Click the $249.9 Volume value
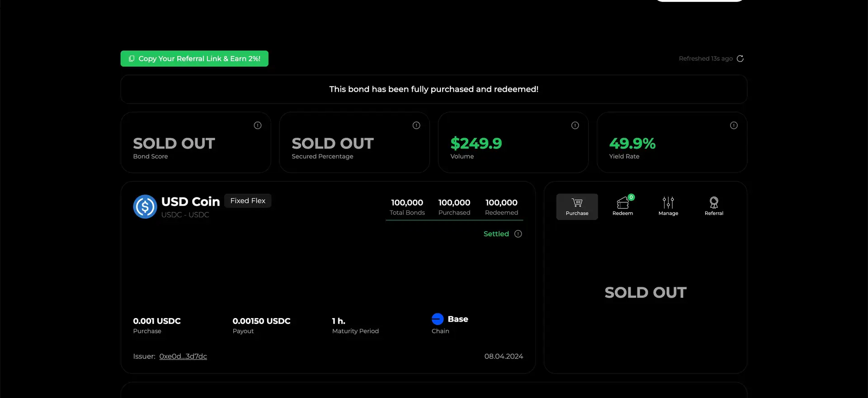Viewport: 868px width, 398px height. point(476,144)
